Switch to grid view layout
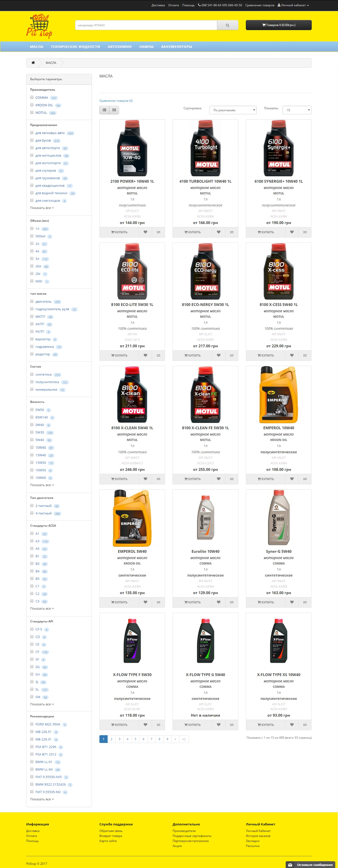Image resolution: width=338 pixels, height=868 pixels. coord(114,110)
